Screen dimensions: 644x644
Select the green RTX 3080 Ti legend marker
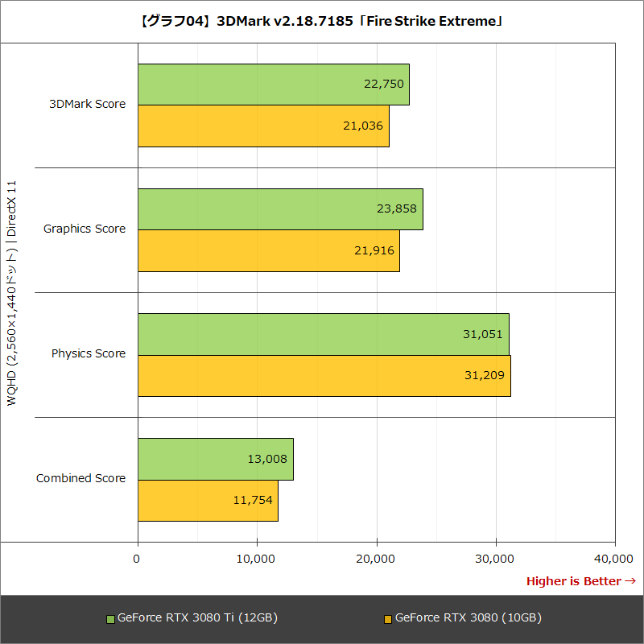pyautogui.click(x=109, y=618)
